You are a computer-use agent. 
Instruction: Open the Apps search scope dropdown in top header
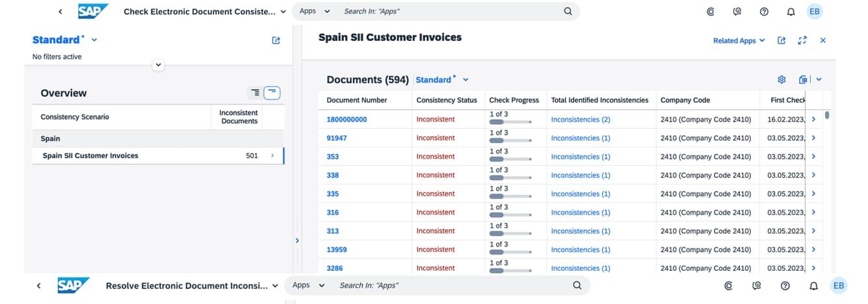315,11
